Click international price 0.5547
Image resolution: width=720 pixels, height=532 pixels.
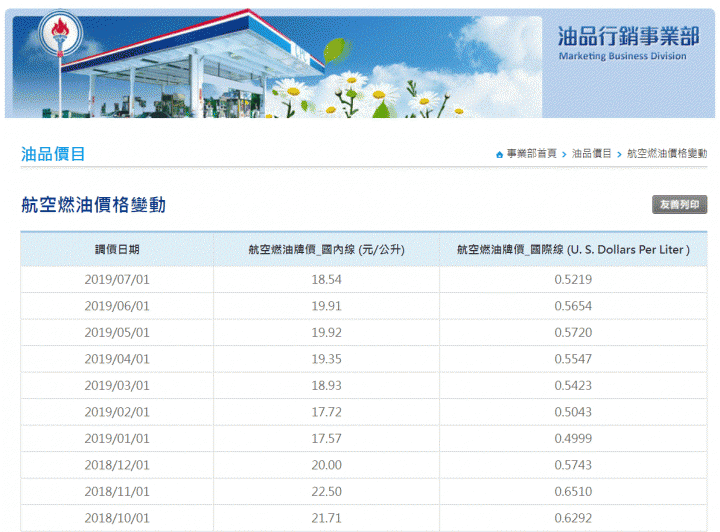(x=573, y=359)
